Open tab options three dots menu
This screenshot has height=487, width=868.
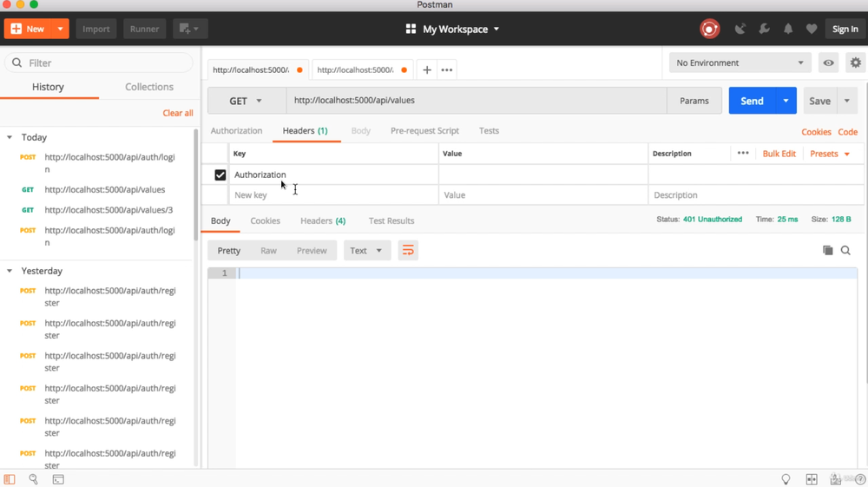point(447,69)
